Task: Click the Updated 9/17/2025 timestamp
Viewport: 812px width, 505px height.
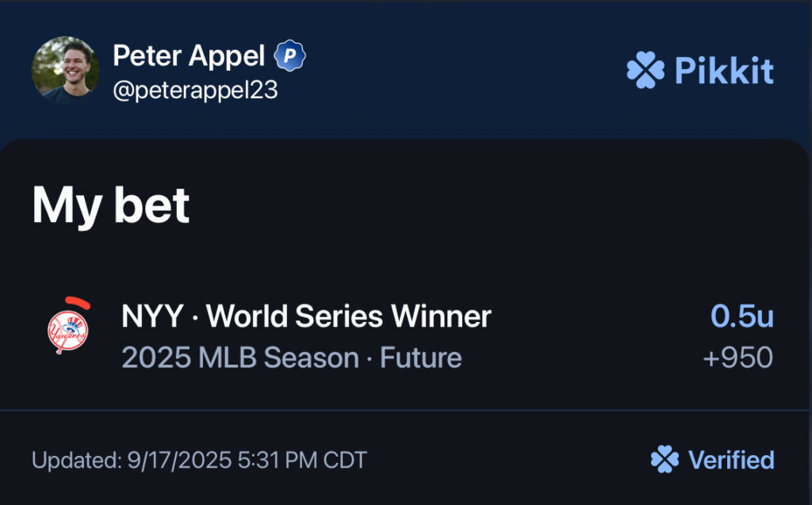Action: [x=199, y=460]
